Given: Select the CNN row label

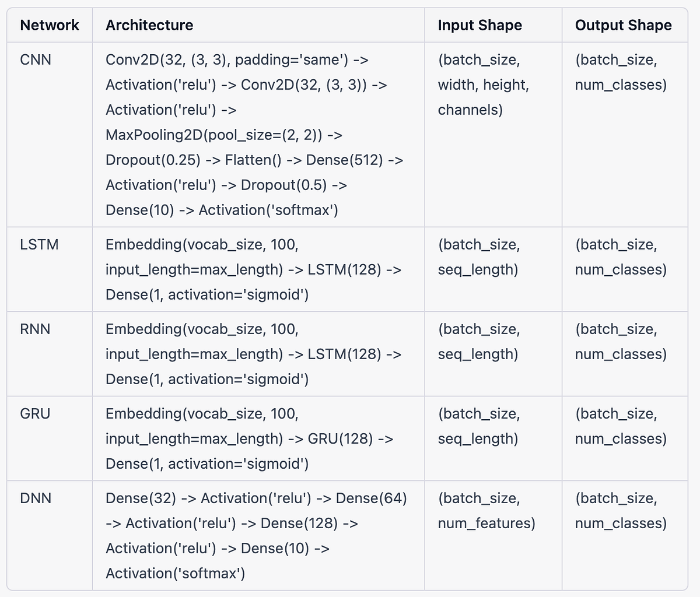Looking at the screenshot, I should pos(35,59).
